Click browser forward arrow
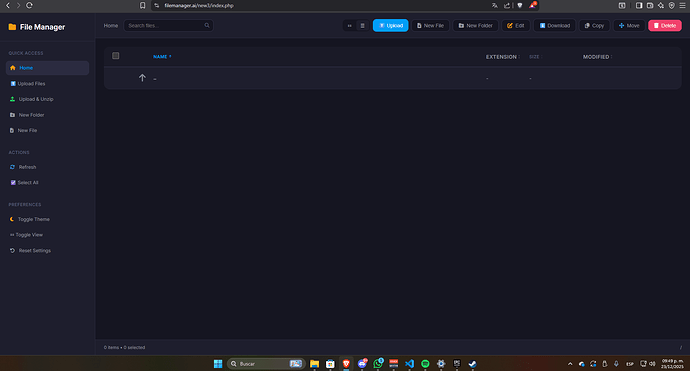 pos(18,5)
